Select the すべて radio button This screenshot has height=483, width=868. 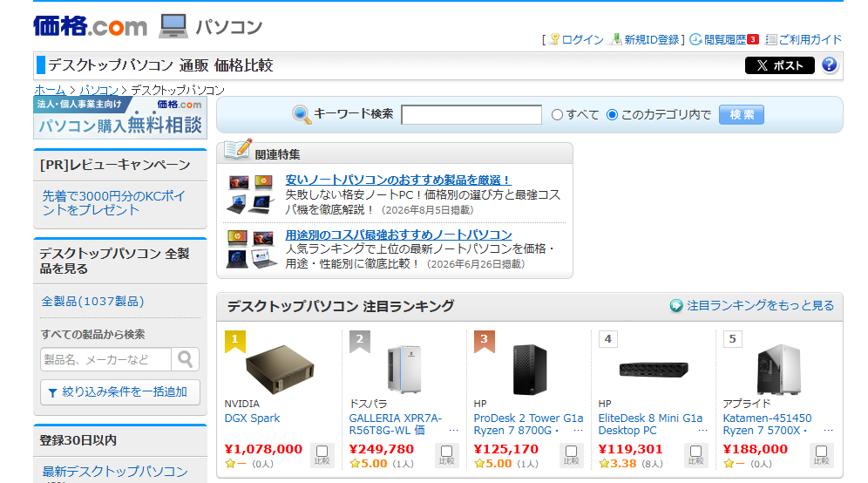click(x=557, y=115)
